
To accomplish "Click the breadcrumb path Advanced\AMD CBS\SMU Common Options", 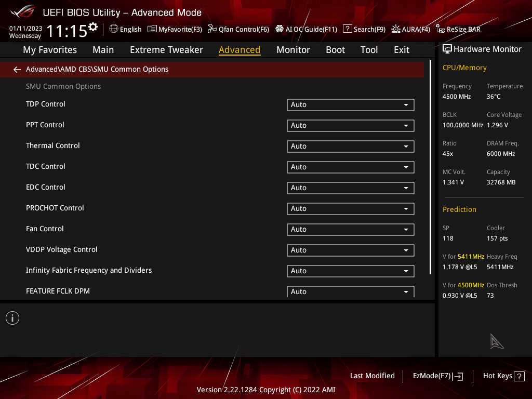I will pyautogui.click(x=97, y=69).
